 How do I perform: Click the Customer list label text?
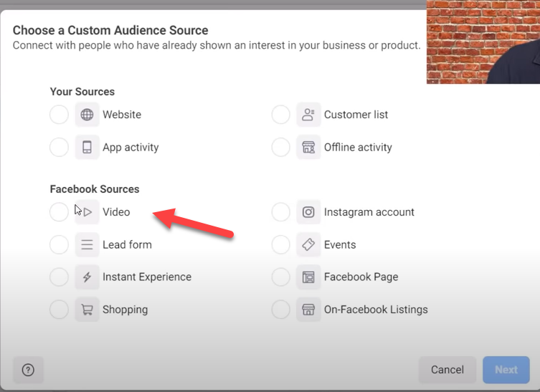click(356, 115)
